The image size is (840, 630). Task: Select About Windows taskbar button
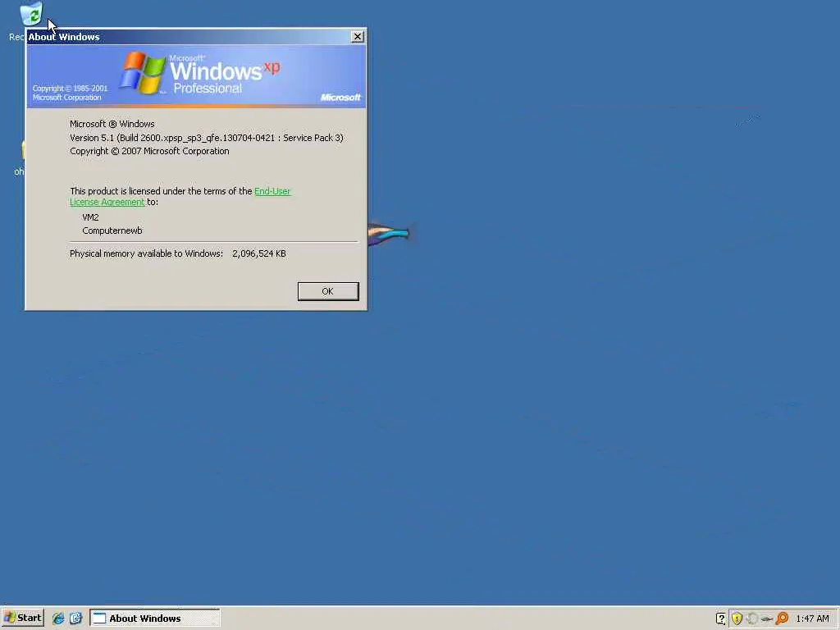click(155, 619)
